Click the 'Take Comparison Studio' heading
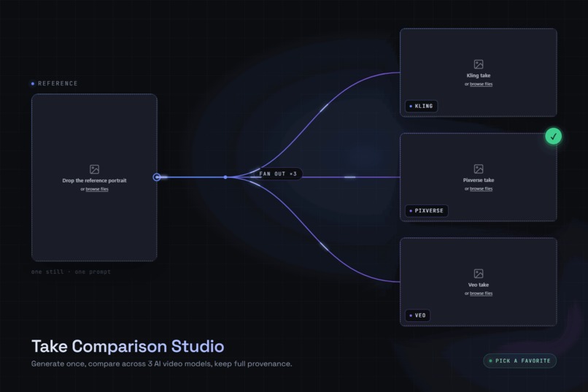The image size is (588, 392). click(128, 346)
